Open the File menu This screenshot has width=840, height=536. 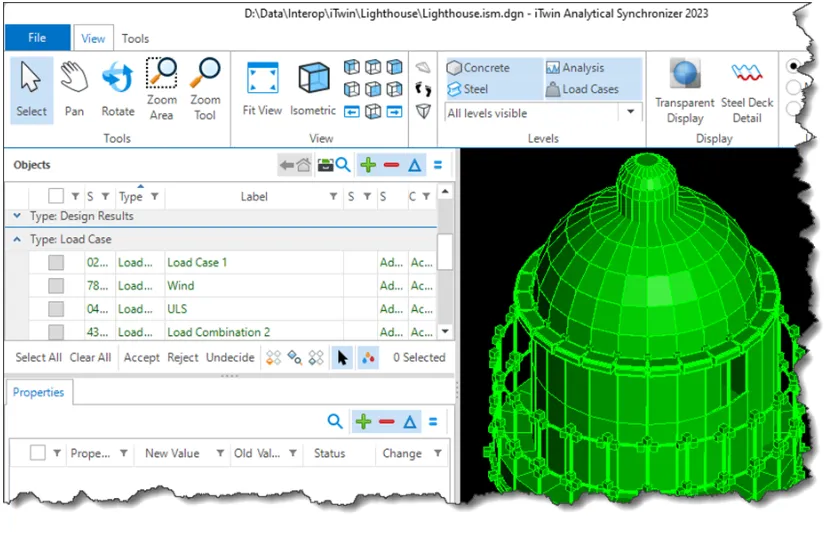pyautogui.click(x=37, y=37)
